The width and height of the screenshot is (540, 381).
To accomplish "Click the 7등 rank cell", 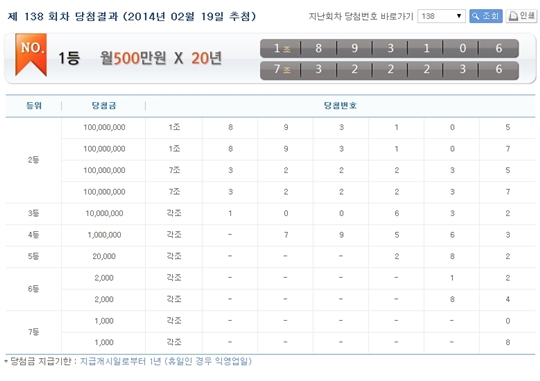I will click(x=33, y=332).
